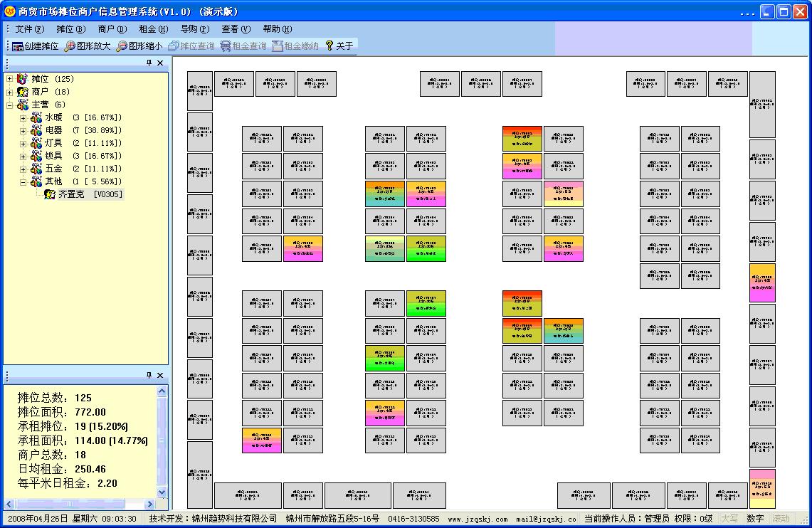Expand the 摊位 (125) tree node

pos(10,79)
